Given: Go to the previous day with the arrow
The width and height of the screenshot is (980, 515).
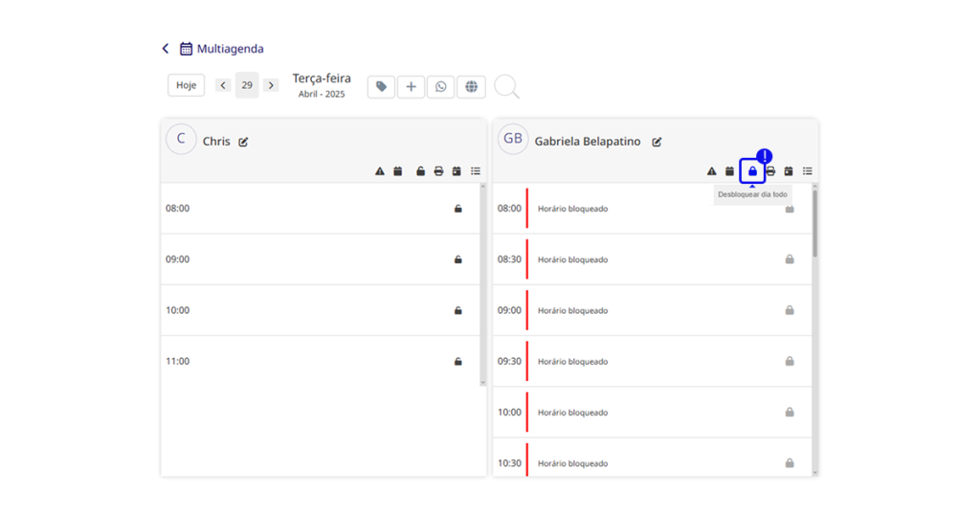Looking at the screenshot, I should tap(223, 85).
